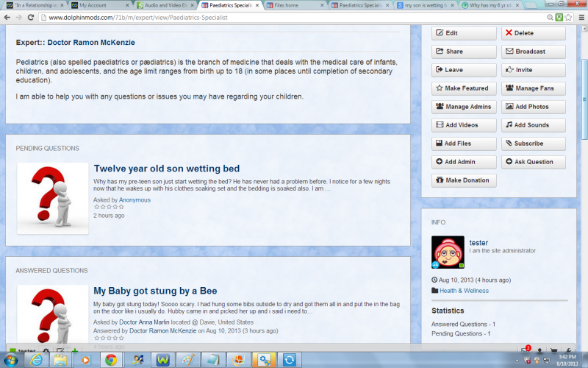Click Make Donation button
Viewport: 588px width, 368px height.
coord(464,180)
